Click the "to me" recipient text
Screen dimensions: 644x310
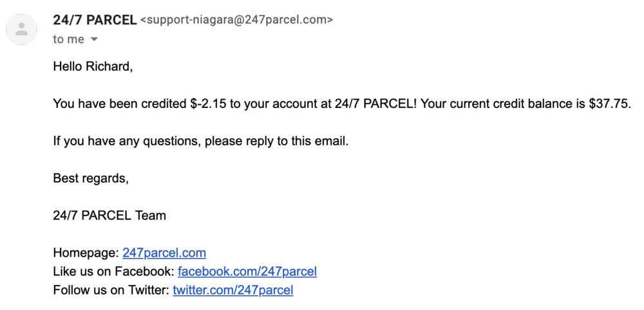(68, 40)
